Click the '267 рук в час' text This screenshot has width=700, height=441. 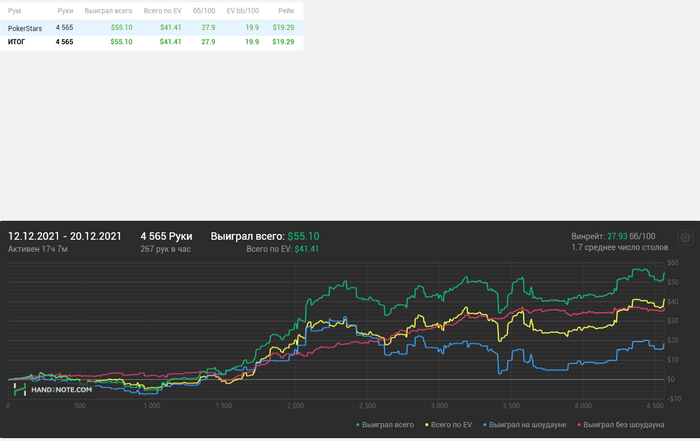click(166, 249)
